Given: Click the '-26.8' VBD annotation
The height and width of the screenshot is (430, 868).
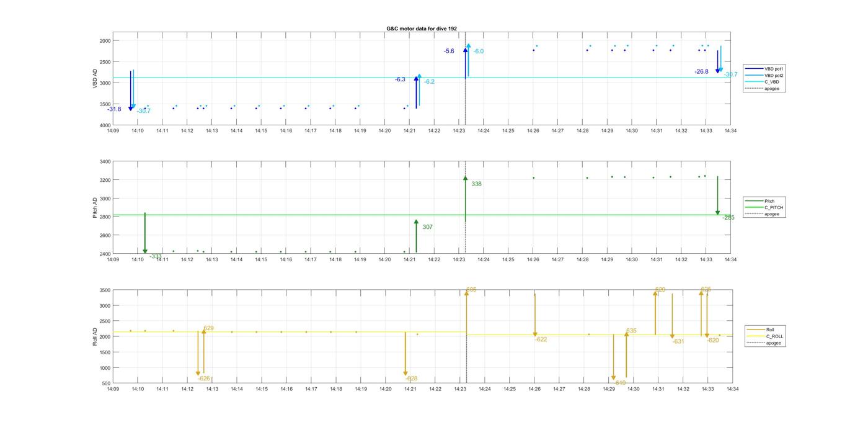Looking at the screenshot, I should coord(701,71).
